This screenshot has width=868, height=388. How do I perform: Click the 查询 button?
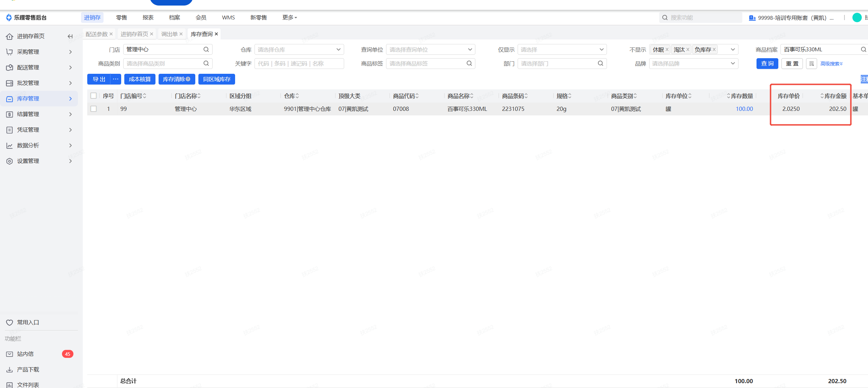tap(767, 64)
